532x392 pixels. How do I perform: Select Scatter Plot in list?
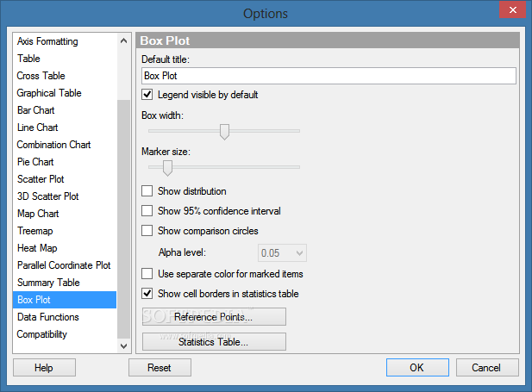(x=65, y=179)
